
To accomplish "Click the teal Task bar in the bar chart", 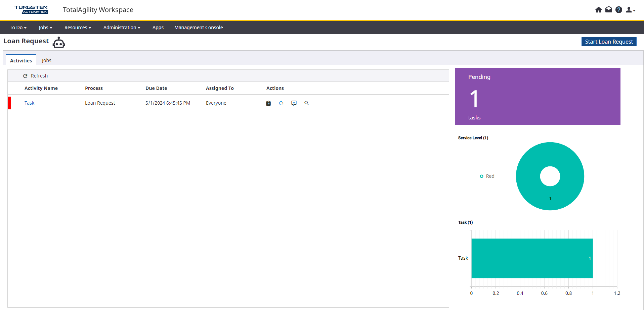I will pos(532,258).
